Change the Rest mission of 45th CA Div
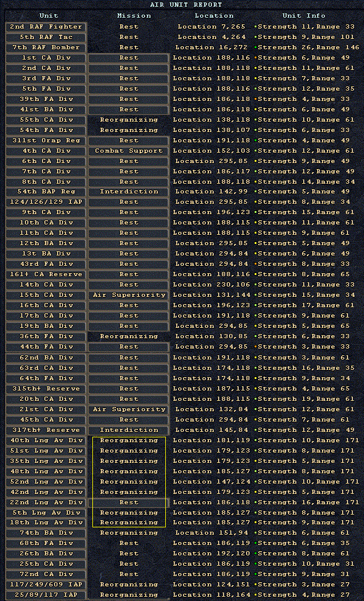This screenshot has height=601, width=364. 129,420
